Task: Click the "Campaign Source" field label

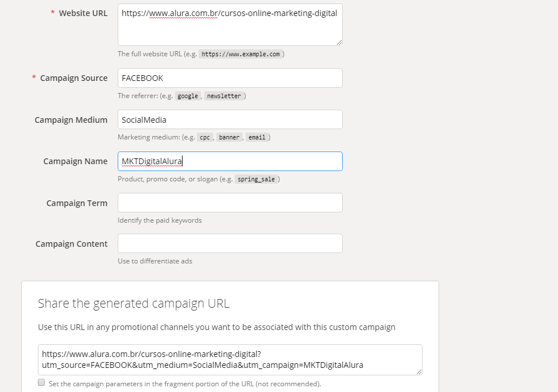Action: pyautogui.click(x=73, y=78)
